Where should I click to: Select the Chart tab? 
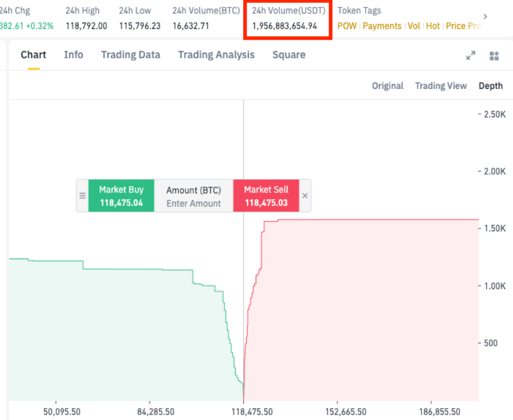(34, 55)
